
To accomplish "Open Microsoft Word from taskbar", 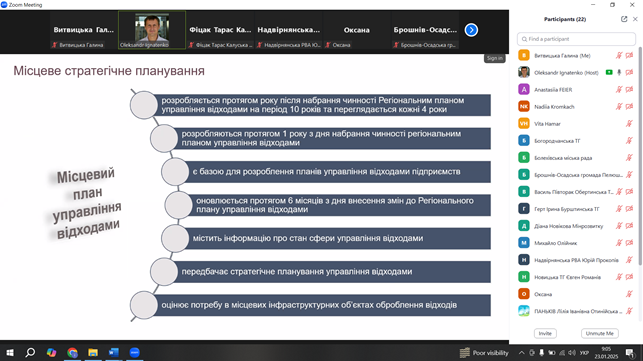I will pyautogui.click(x=114, y=352).
